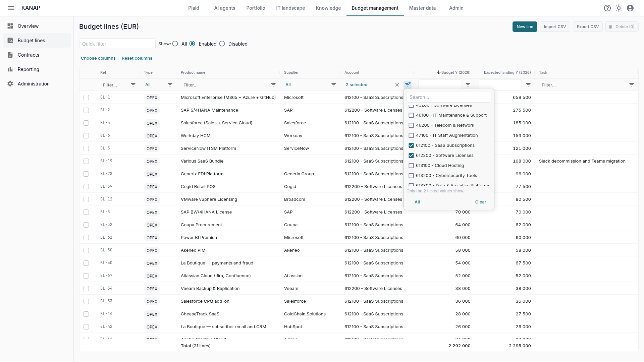Open Expected landing column filter icon

[528, 85]
